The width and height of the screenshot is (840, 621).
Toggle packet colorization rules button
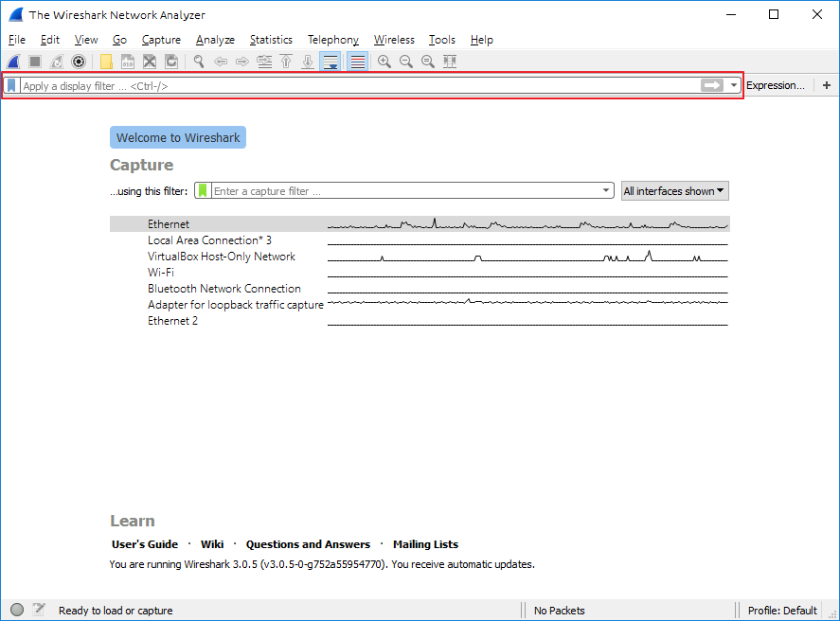[357, 62]
